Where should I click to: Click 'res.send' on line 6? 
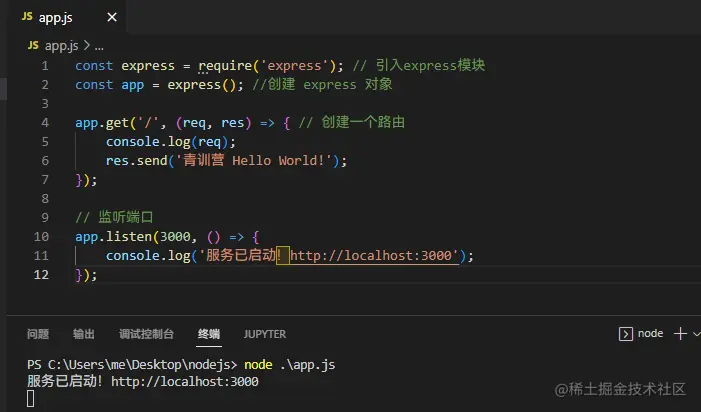(x=136, y=161)
